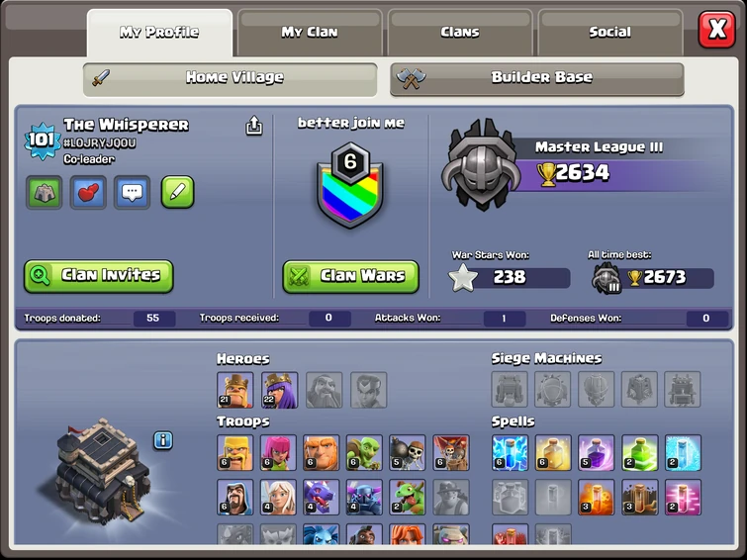Select the Archer Queen hero icon
Viewport: 747px width, 560px height.
(x=280, y=390)
